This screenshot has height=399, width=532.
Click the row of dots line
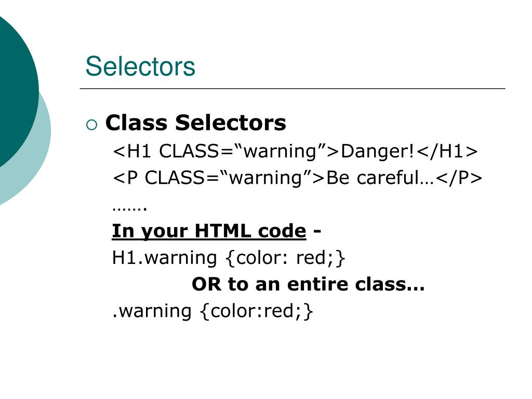click(129, 208)
